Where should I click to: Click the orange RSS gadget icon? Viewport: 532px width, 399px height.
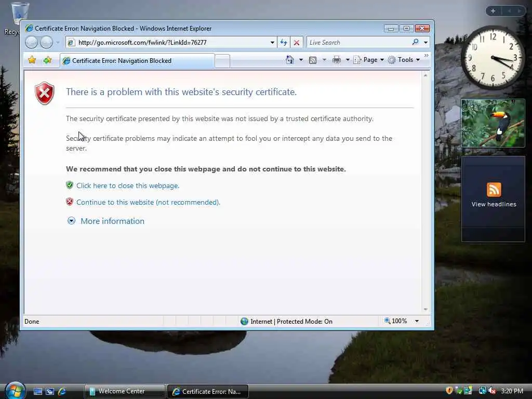click(x=494, y=189)
